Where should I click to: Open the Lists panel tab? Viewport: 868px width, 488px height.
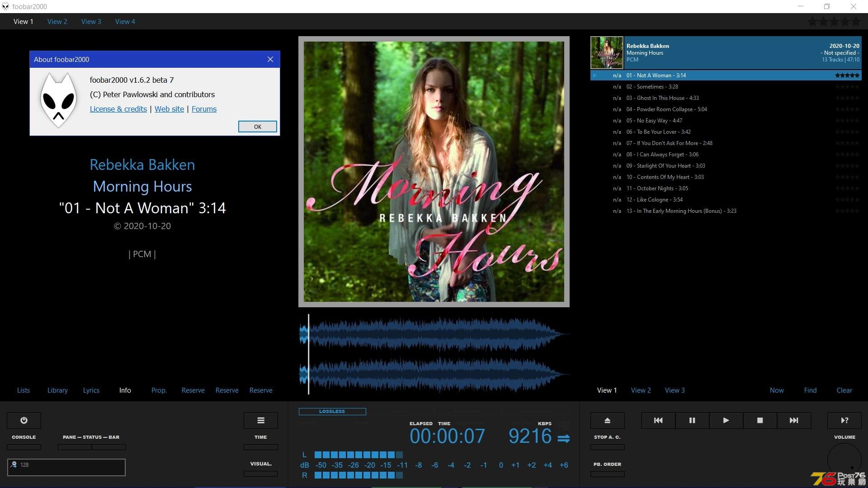24,390
